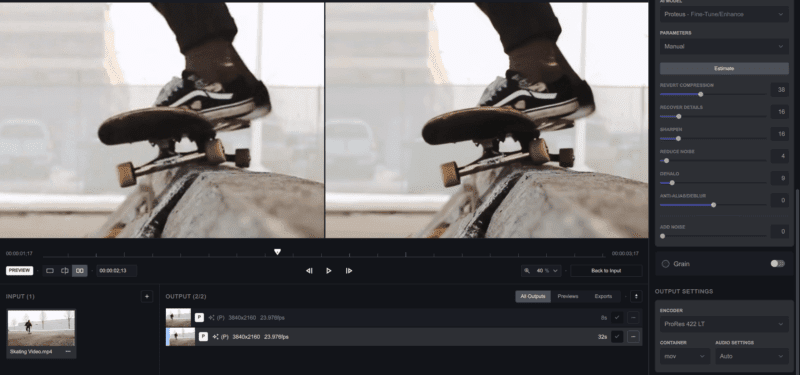This screenshot has height=375, width=800.
Task: Click the Estimate button
Action: pos(724,68)
